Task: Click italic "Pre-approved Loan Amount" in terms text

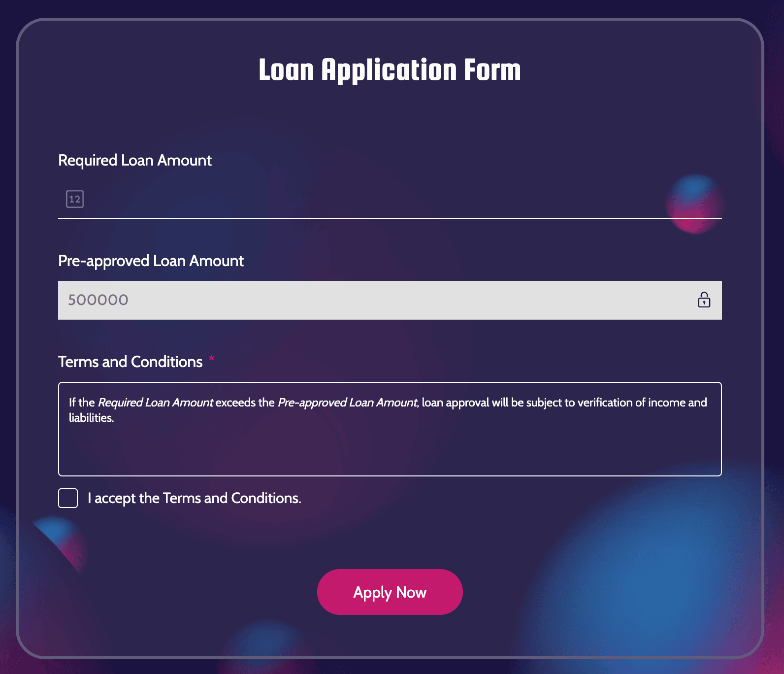Action: (347, 403)
